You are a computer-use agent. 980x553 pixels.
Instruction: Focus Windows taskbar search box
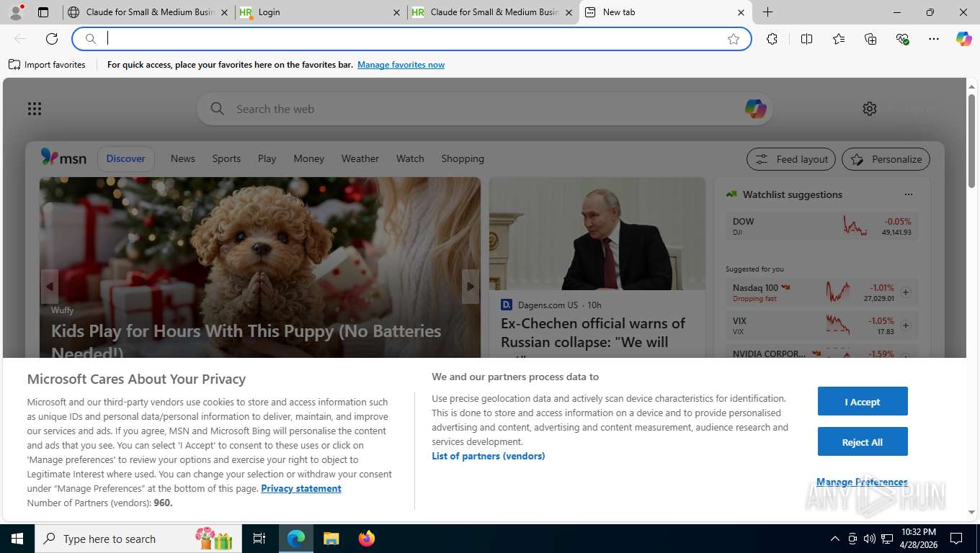click(138, 539)
